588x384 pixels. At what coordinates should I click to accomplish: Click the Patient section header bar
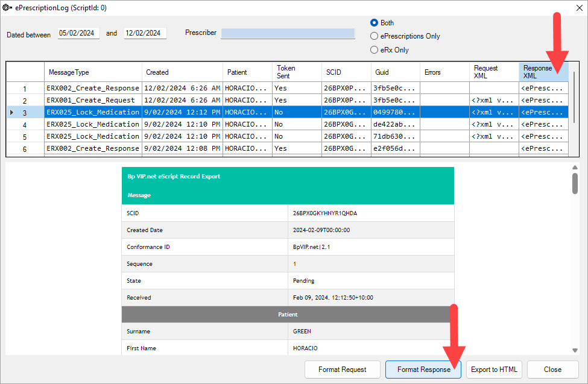coord(288,314)
